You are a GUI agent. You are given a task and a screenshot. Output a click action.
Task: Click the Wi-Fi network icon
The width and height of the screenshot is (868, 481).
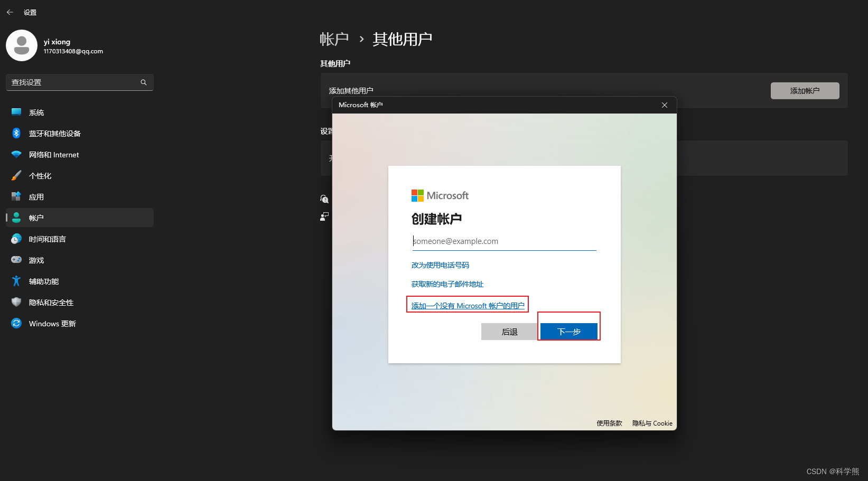(x=16, y=154)
